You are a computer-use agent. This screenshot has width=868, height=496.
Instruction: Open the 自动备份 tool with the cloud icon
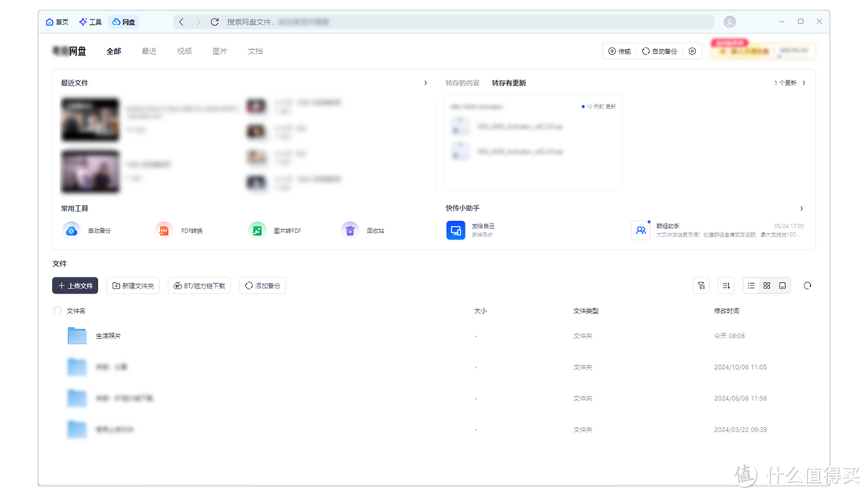pyautogui.click(x=72, y=230)
